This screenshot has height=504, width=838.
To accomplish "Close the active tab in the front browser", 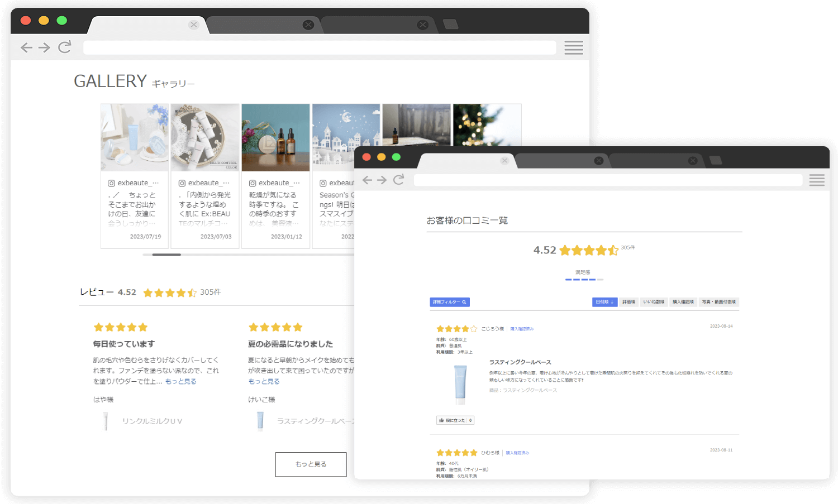I will click(504, 161).
